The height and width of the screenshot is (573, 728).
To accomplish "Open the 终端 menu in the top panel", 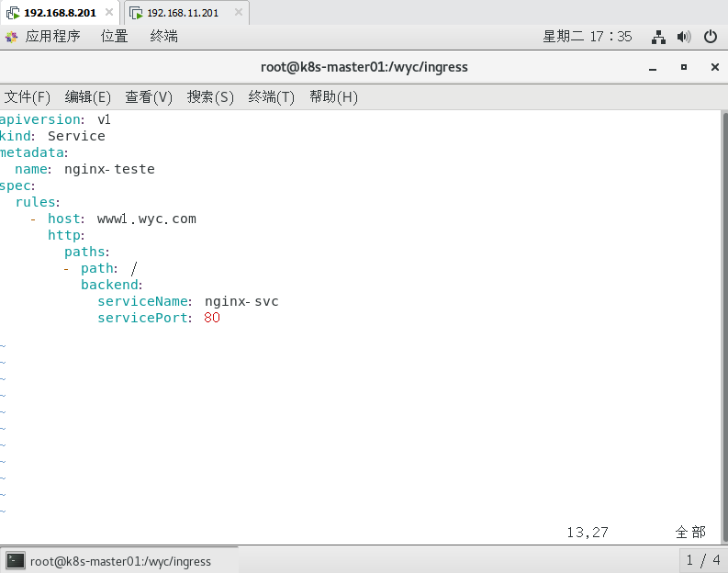I will [163, 36].
